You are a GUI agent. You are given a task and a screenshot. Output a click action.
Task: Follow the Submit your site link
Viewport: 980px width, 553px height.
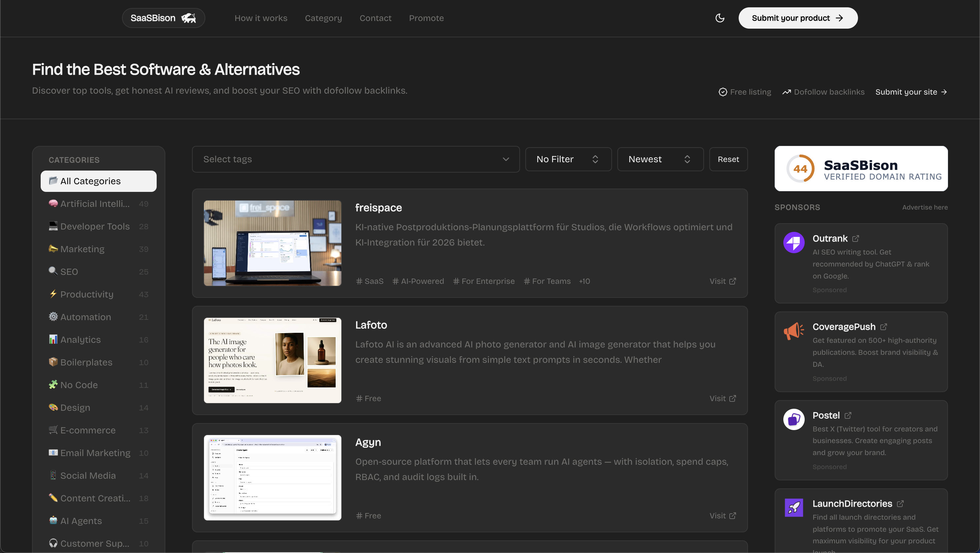pos(911,92)
